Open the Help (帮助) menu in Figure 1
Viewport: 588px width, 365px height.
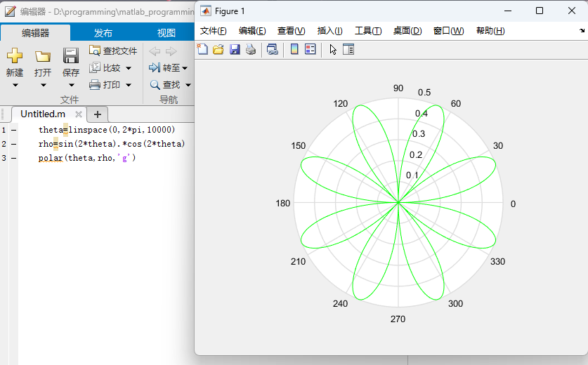point(490,31)
